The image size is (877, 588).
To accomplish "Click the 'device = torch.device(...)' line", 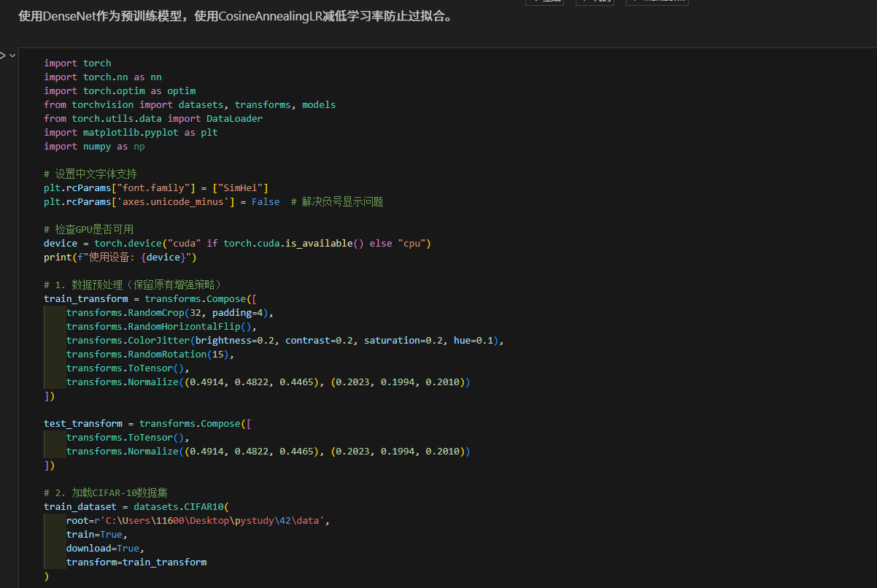I will click(238, 243).
